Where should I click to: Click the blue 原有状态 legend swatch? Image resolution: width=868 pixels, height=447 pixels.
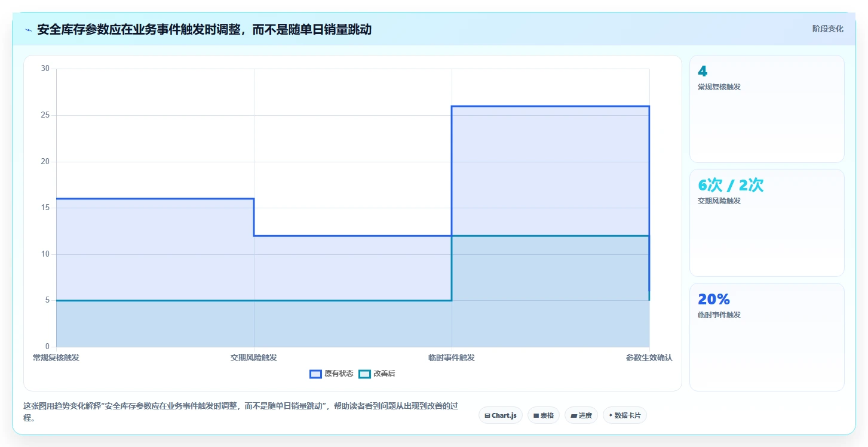click(x=315, y=374)
